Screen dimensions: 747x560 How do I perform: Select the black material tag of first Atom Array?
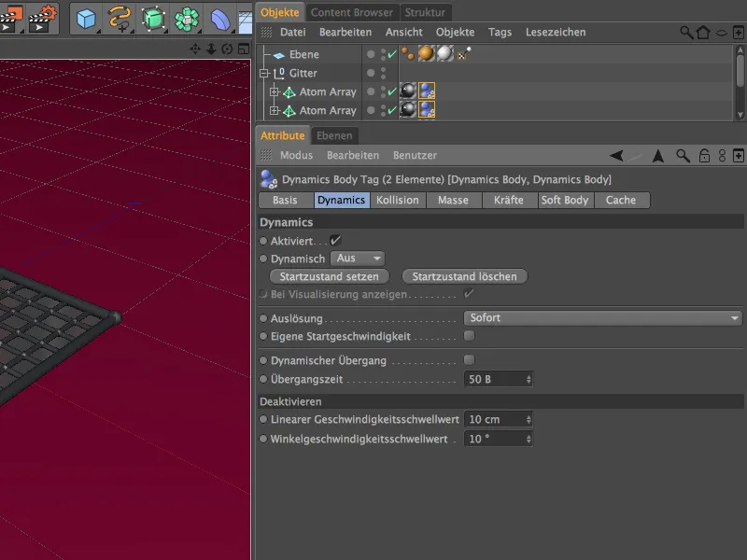coord(408,91)
